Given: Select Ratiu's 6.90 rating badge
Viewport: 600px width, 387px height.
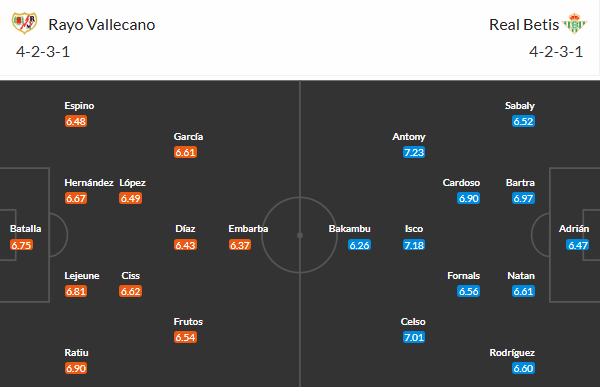Looking at the screenshot, I should click(x=76, y=368).
